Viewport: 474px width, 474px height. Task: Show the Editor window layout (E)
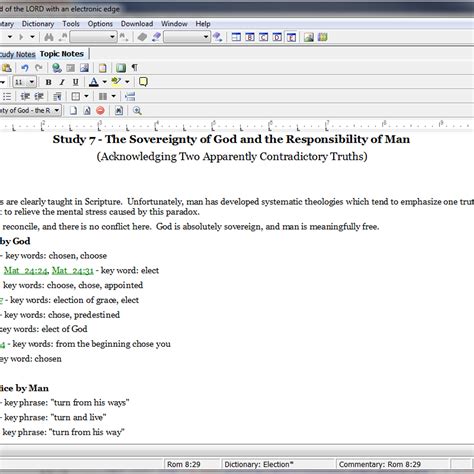point(291,37)
